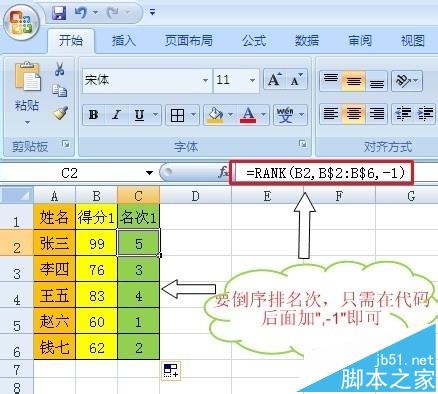Click the Name Box showing C2
The width and height of the screenshot is (438, 394).
(70, 173)
